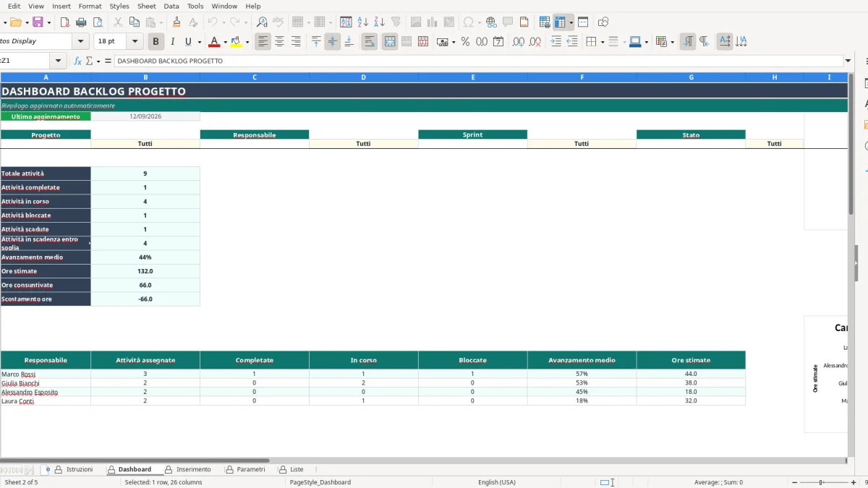
Task: Open Print Preview
Action: 98,22
